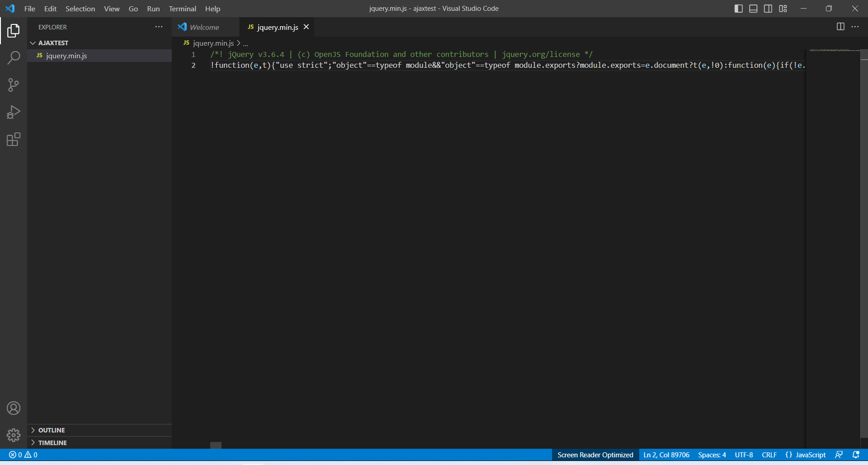Close the jquery.min.js tab
868x465 pixels.
click(x=306, y=27)
